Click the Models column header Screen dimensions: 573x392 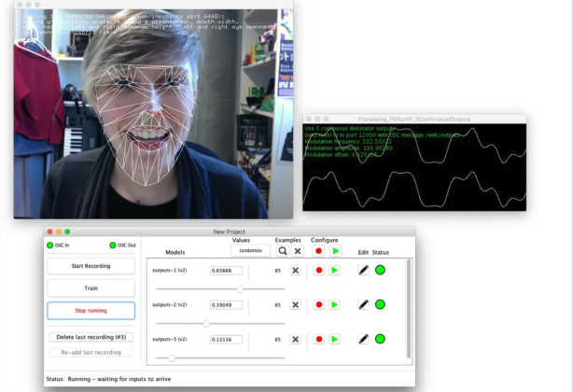coord(175,252)
